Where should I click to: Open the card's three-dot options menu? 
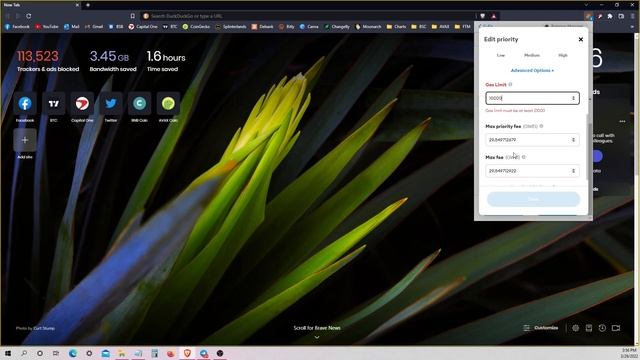(x=622, y=121)
